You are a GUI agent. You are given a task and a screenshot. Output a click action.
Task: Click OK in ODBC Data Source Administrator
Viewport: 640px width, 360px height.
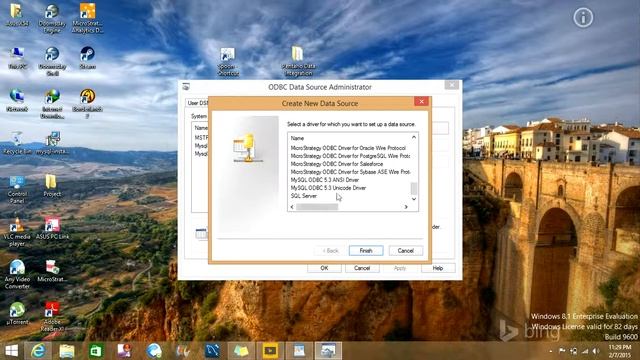click(x=324, y=268)
